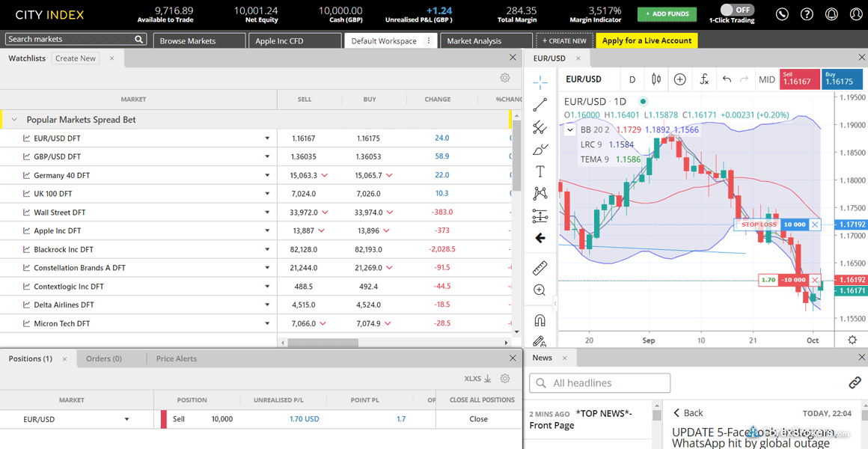Image resolution: width=868 pixels, height=449 pixels.
Task: Toggle the 1-Click Trading switch
Action: point(737,10)
